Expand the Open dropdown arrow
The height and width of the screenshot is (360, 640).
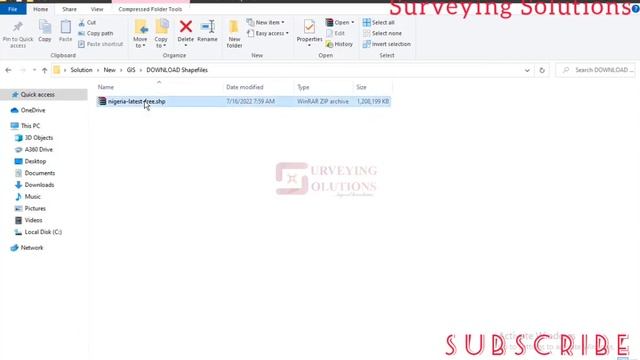click(x=353, y=22)
